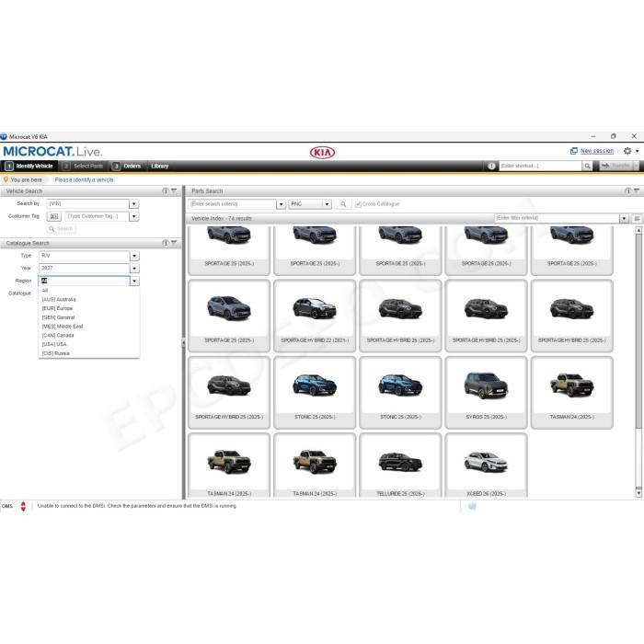
Task: Click the Vehicle Search info icon
Action: (x=165, y=191)
